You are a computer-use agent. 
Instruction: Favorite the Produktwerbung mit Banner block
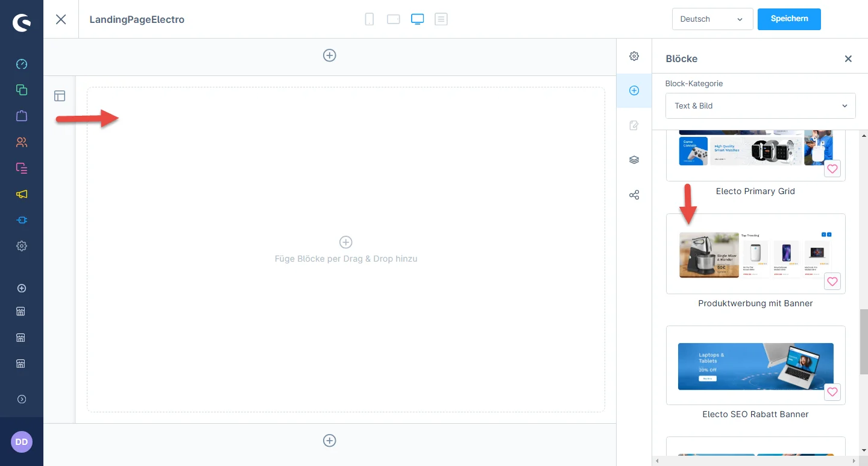[832, 282]
